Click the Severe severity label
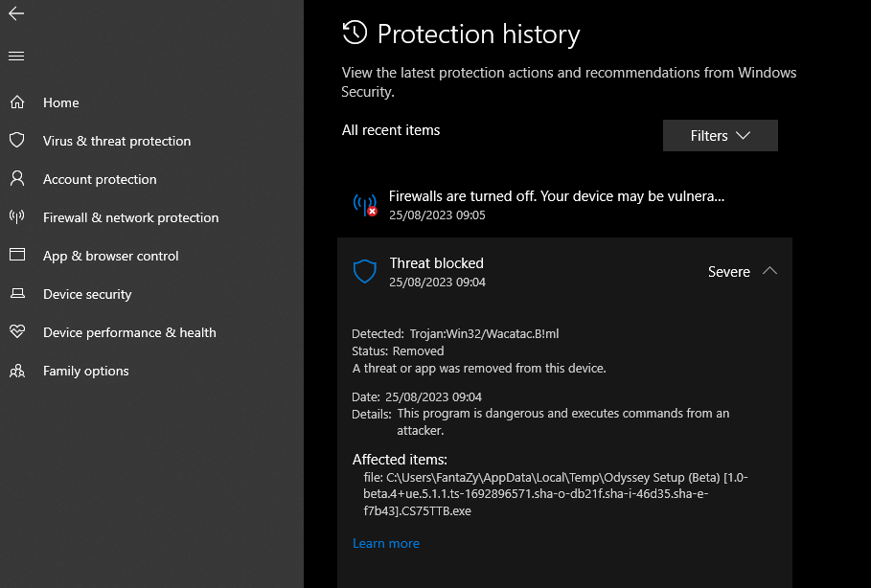Image resolution: width=871 pixels, height=588 pixels. [x=728, y=272]
